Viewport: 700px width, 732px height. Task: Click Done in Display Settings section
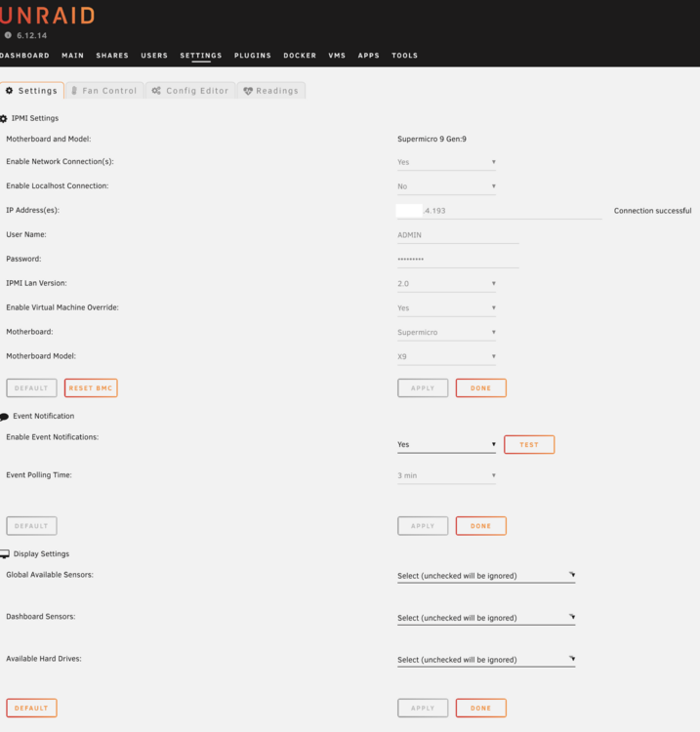pyautogui.click(x=481, y=709)
